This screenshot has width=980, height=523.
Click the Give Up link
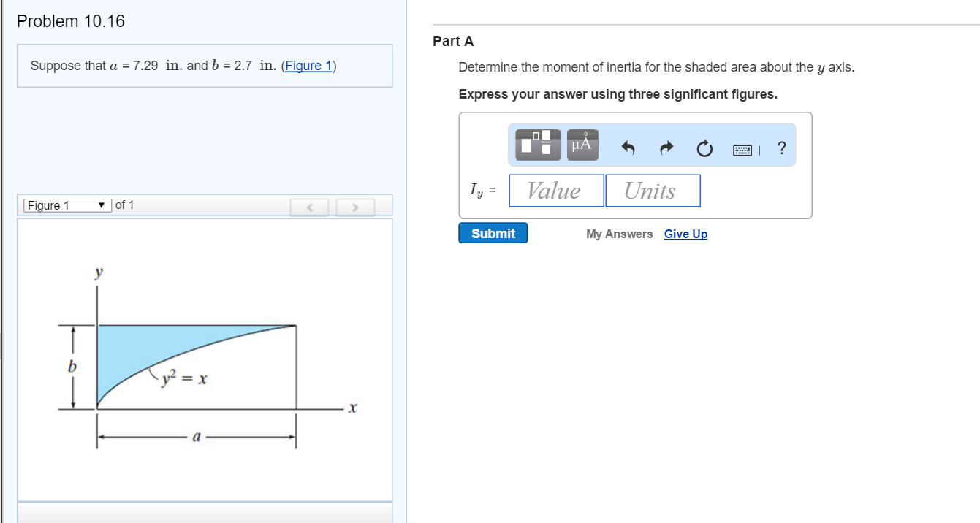(685, 233)
